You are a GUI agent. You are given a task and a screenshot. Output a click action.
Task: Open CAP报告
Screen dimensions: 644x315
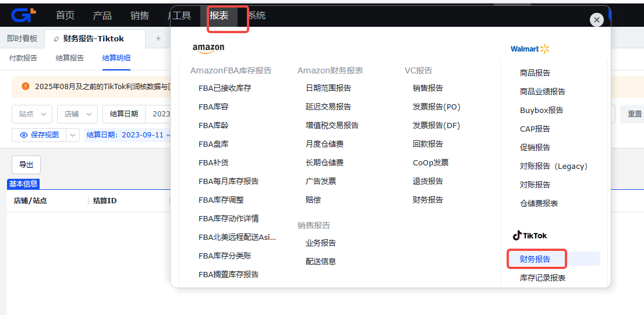tap(535, 129)
